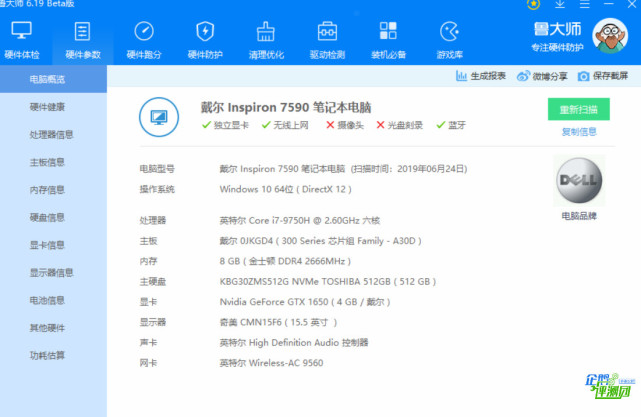The width and height of the screenshot is (641, 417).
Task: Open the 硬件跑分 gauge icon
Action: pos(144,31)
